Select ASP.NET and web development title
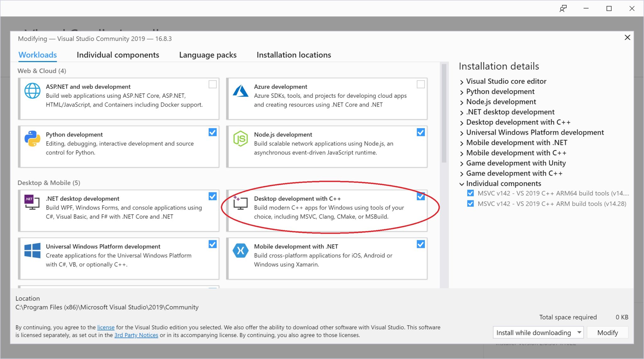The image size is (644, 359). click(88, 87)
